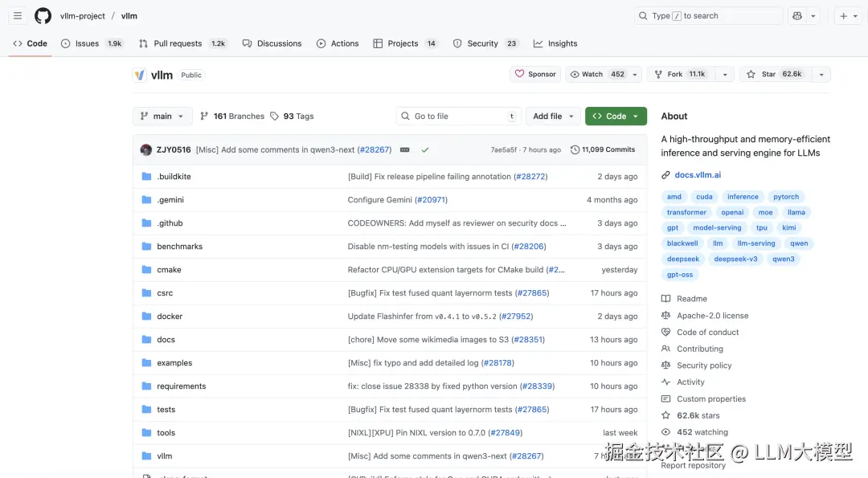The height and width of the screenshot is (478, 868).
Task: Open the csrc folder
Action: click(165, 293)
